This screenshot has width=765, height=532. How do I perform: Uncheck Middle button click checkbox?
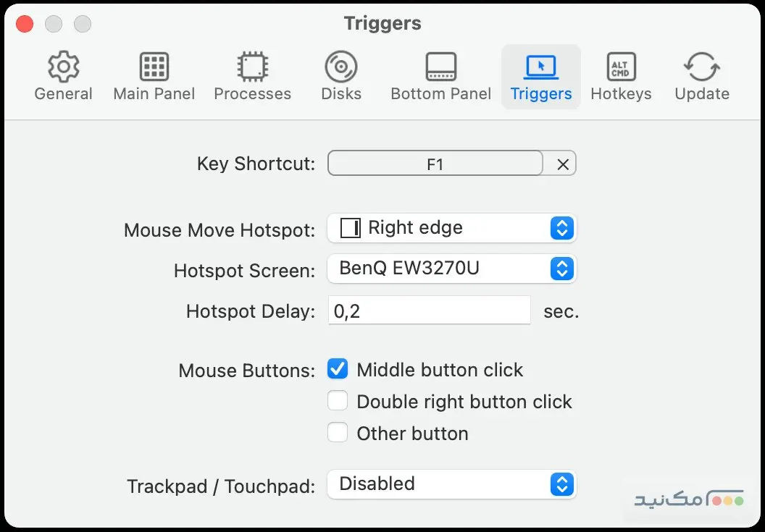(x=338, y=370)
